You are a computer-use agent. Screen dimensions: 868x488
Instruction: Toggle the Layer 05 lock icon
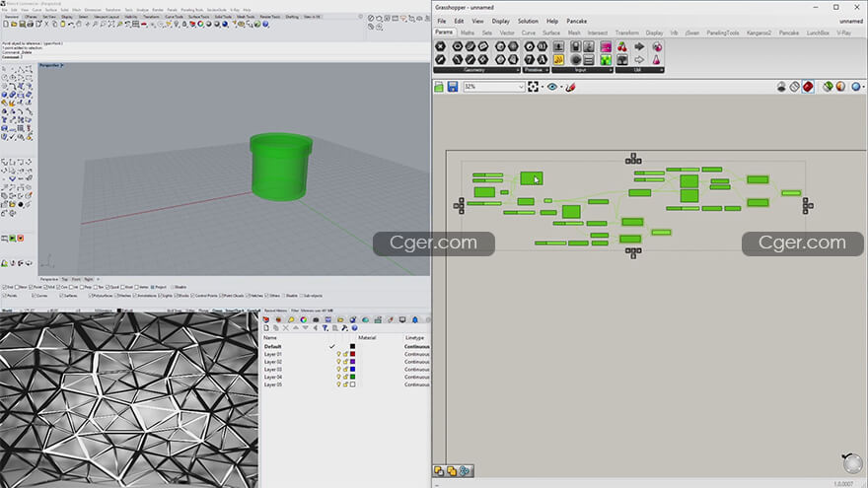click(345, 384)
